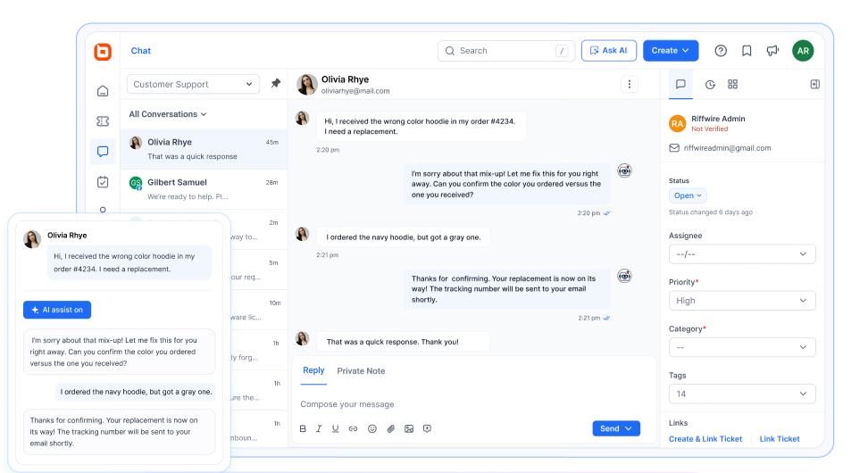Image resolution: width=868 pixels, height=473 pixels.
Task: Click the bookmark icon in top bar
Action: (x=747, y=51)
